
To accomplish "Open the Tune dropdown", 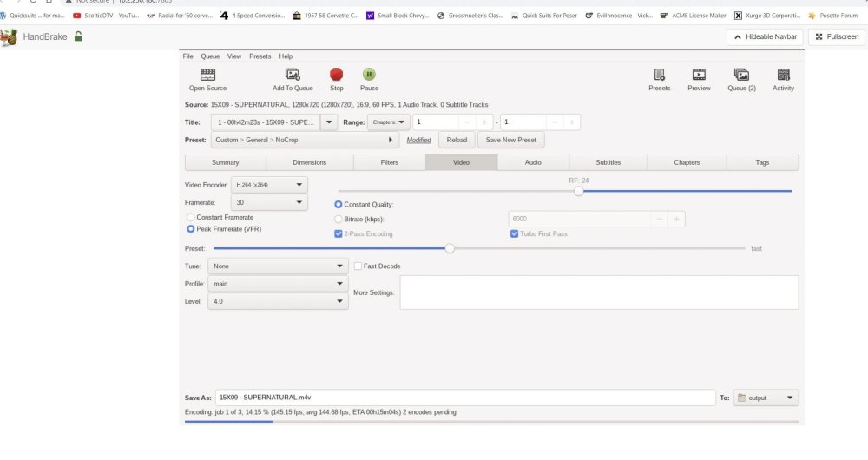I will click(x=278, y=266).
